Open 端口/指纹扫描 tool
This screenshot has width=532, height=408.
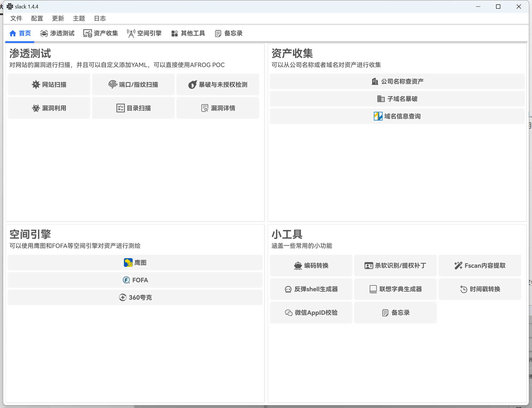click(x=134, y=85)
